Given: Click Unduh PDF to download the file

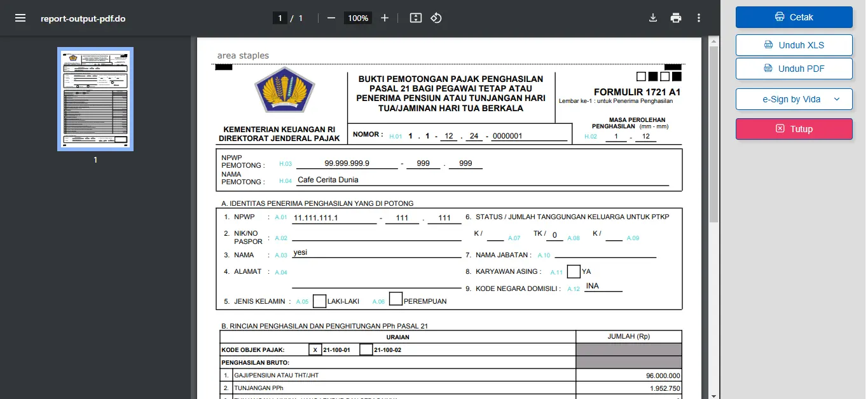Looking at the screenshot, I should coord(794,69).
